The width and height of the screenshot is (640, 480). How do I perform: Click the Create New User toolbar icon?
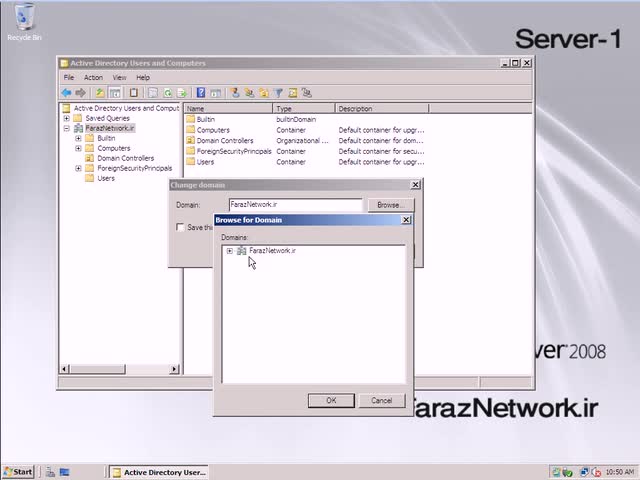click(x=235, y=93)
